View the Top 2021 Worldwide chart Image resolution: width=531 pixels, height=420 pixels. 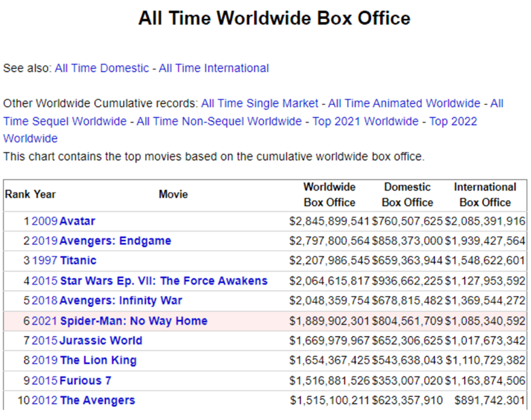click(366, 121)
